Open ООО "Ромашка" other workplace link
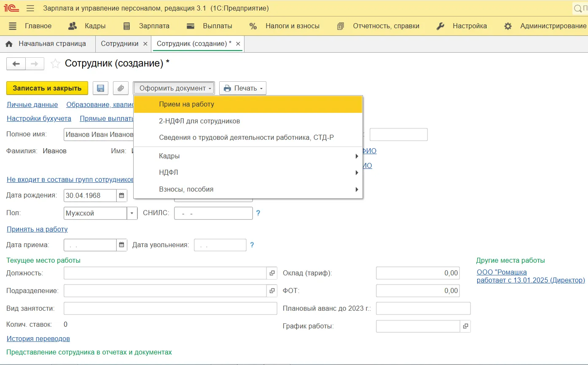The image size is (588, 365). click(531, 276)
